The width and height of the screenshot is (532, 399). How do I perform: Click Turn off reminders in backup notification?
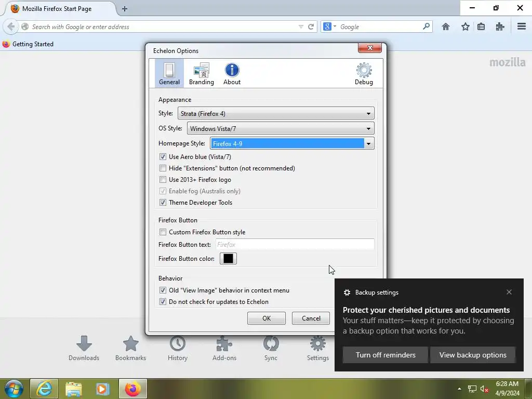pyautogui.click(x=385, y=355)
